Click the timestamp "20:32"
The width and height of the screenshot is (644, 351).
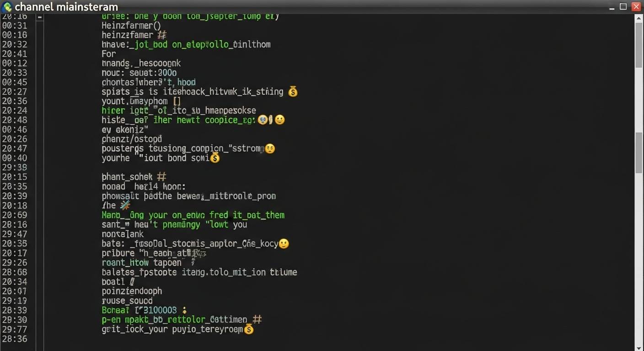[14, 44]
